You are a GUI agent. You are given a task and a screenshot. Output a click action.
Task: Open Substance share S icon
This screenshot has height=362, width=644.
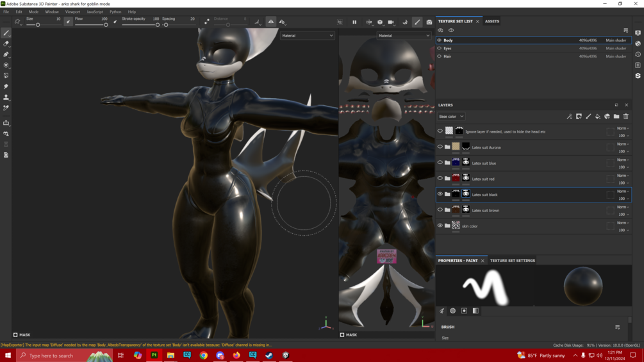point(638,76)
